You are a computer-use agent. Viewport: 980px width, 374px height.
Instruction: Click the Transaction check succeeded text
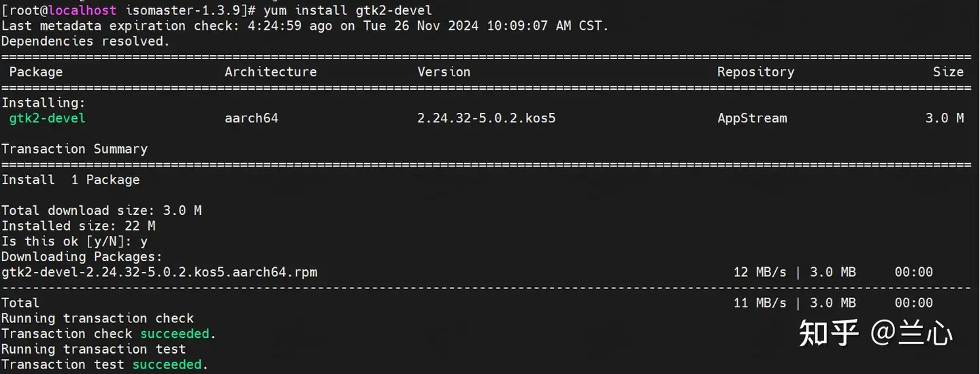tap(109, 334)
